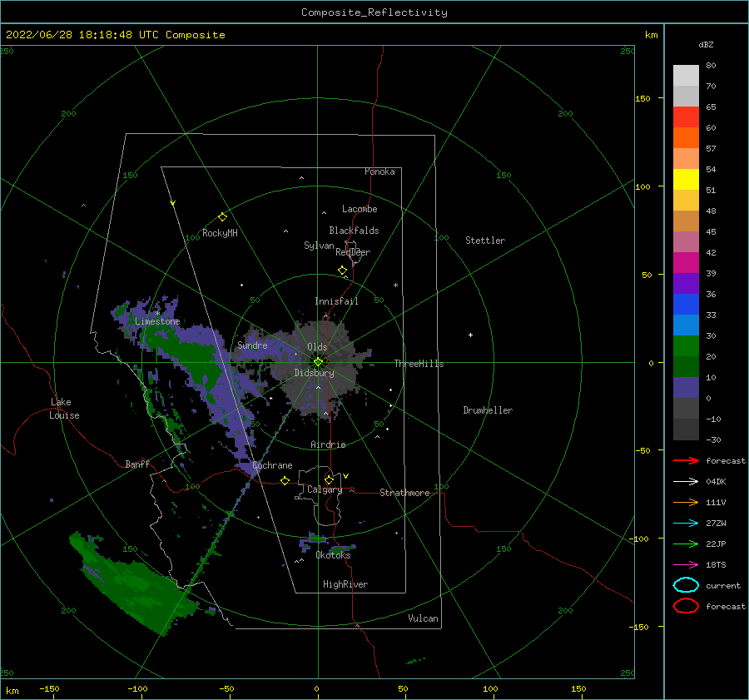Click the Olds town label
This screenshot has height=700, width=749.
317,347
